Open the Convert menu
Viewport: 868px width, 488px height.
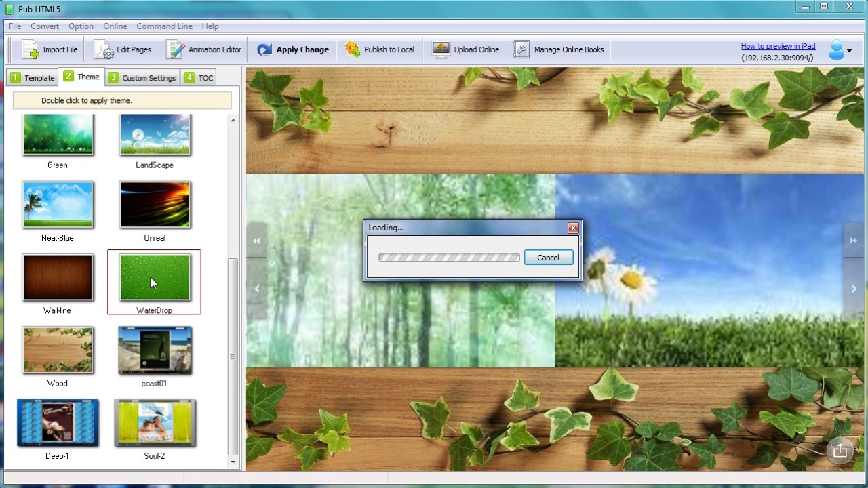tap(45, 26)
